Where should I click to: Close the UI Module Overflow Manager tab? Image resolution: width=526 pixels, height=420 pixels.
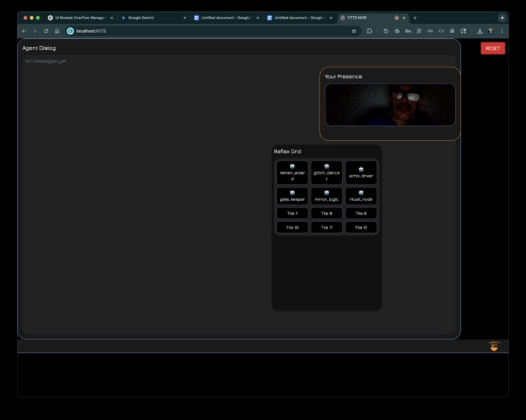(111, 18)
